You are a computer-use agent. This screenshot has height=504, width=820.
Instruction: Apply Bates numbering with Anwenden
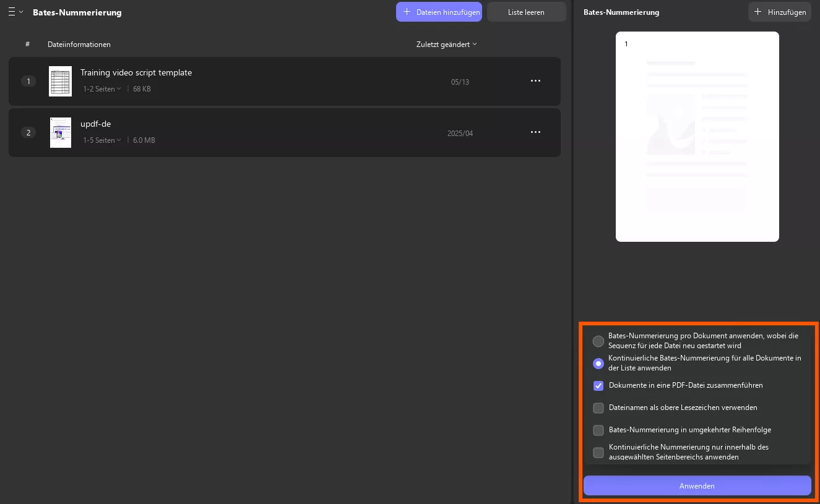tap(697, 485)
